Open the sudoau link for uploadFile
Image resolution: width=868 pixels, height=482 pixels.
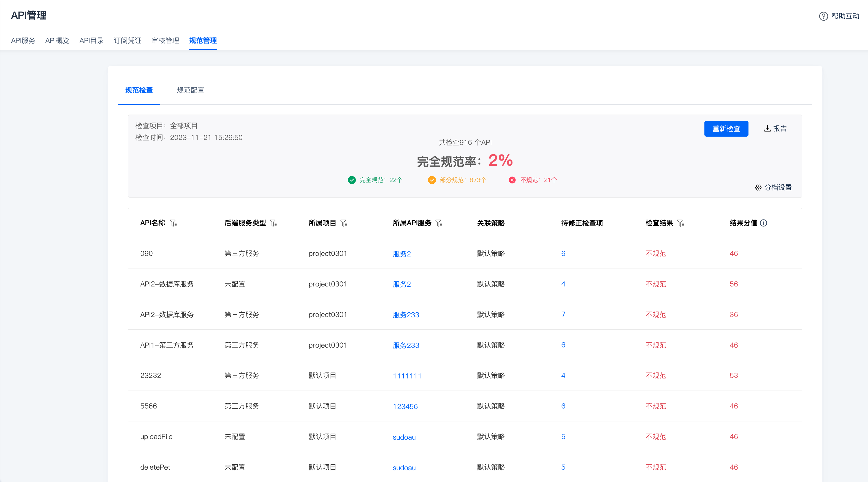click(x=404, y=437)
